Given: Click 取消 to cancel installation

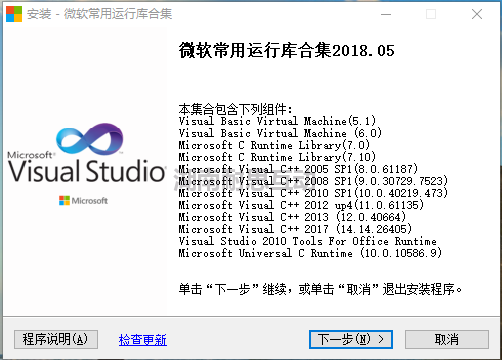Looking at the screenshot, I should [447, 339].
